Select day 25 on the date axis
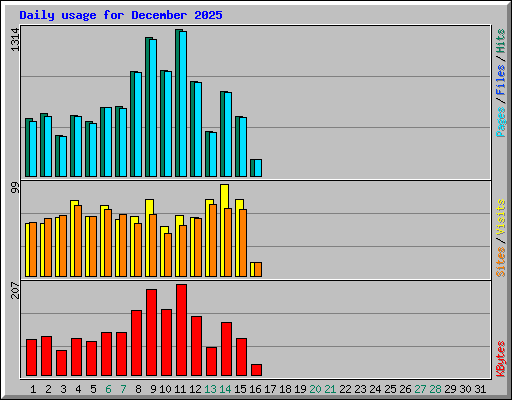 390,389
